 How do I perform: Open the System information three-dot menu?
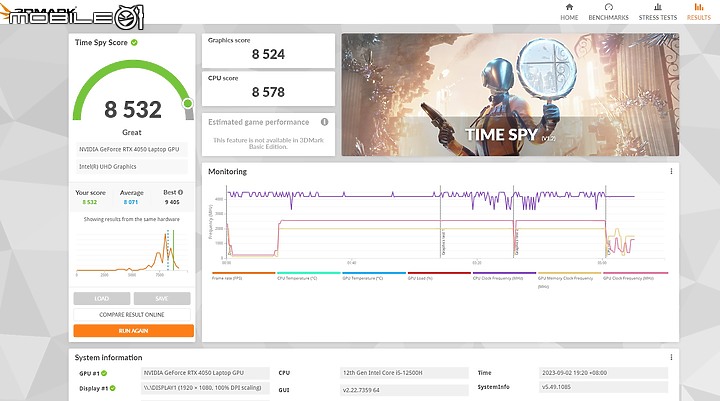click(671, 357)
